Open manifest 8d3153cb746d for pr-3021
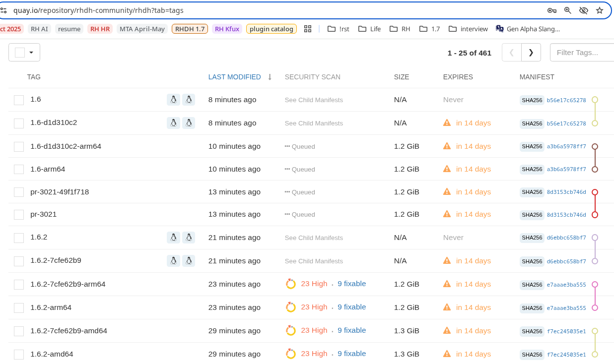614x364 pixels. click(566, 215)
